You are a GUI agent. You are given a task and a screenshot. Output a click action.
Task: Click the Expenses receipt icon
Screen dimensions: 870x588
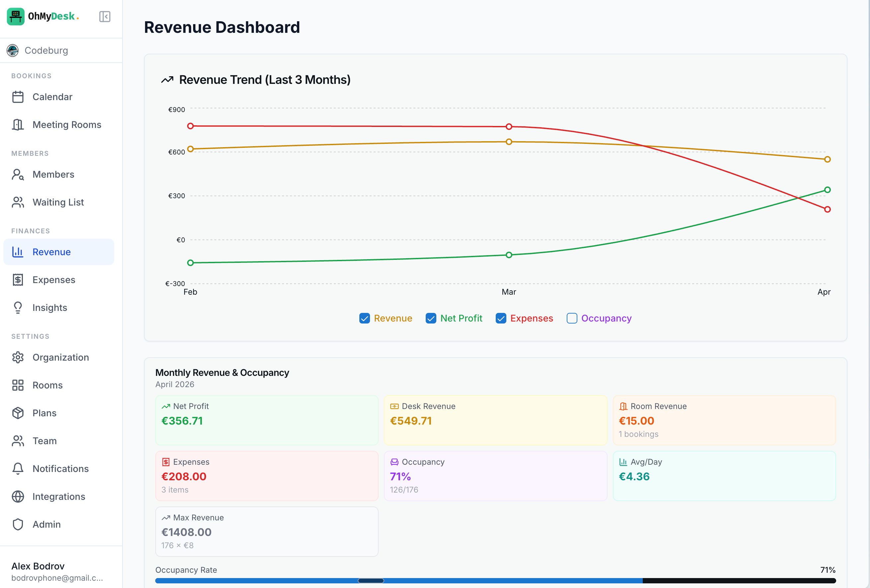point(18,279)
